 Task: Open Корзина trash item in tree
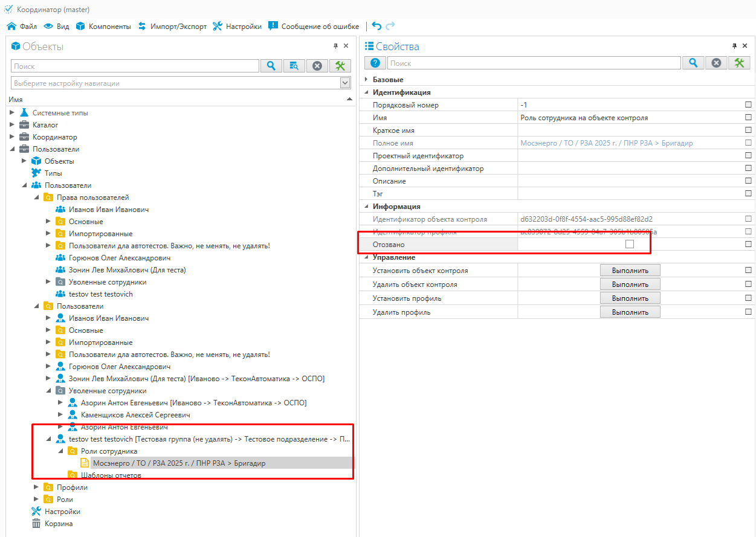58,524
